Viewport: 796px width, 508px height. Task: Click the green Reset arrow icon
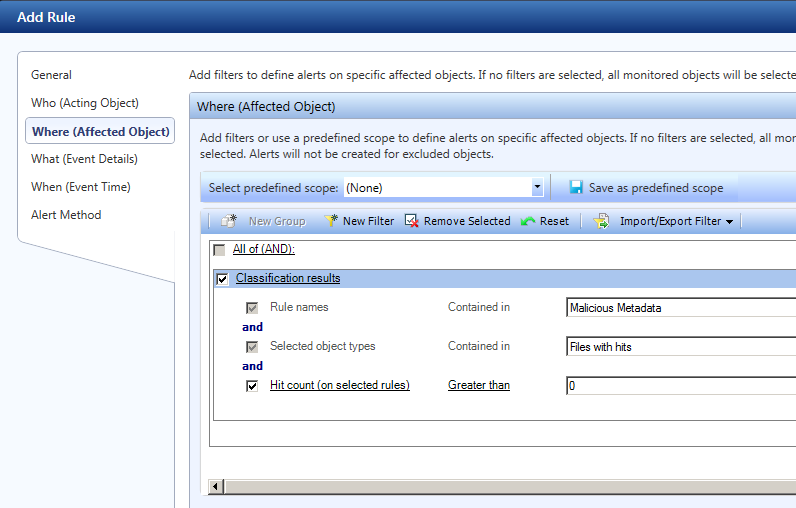[x=528, y=221]
